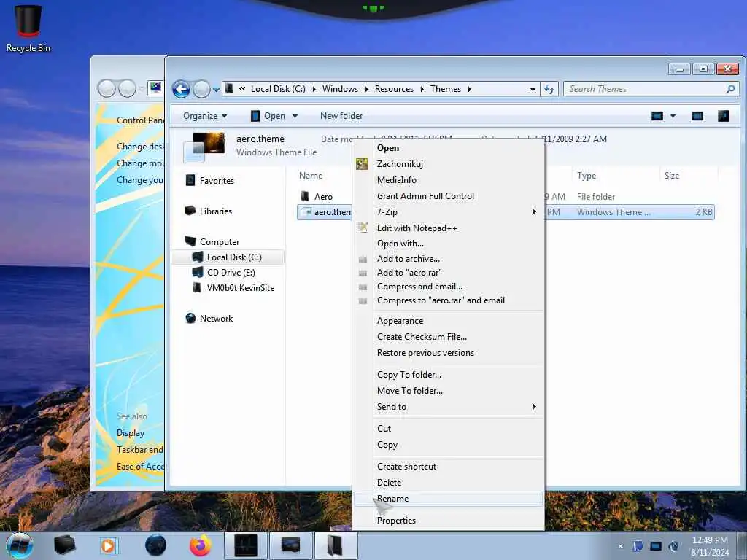Click the taskbar clock showing 12:49 PM
The image size is (747, 560).
tap(710, 546)
